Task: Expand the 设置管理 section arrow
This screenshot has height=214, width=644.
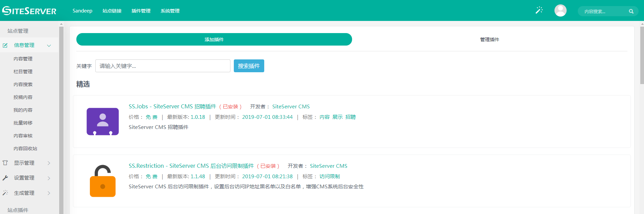Action: point(49,178)
